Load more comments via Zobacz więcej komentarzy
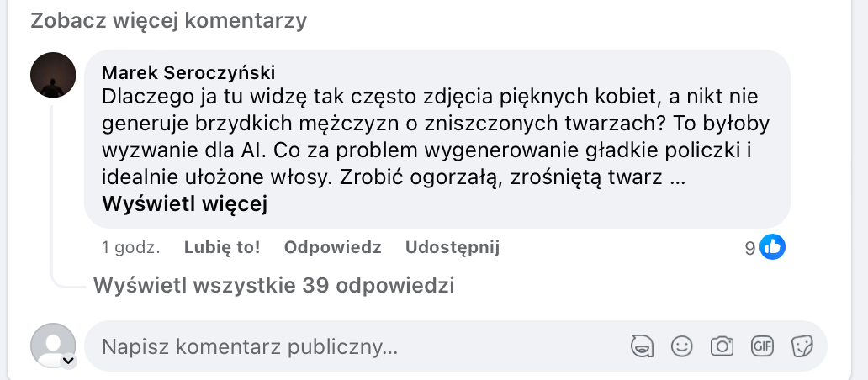This screenshot has width=868, height=380. (x=168, y=21)
